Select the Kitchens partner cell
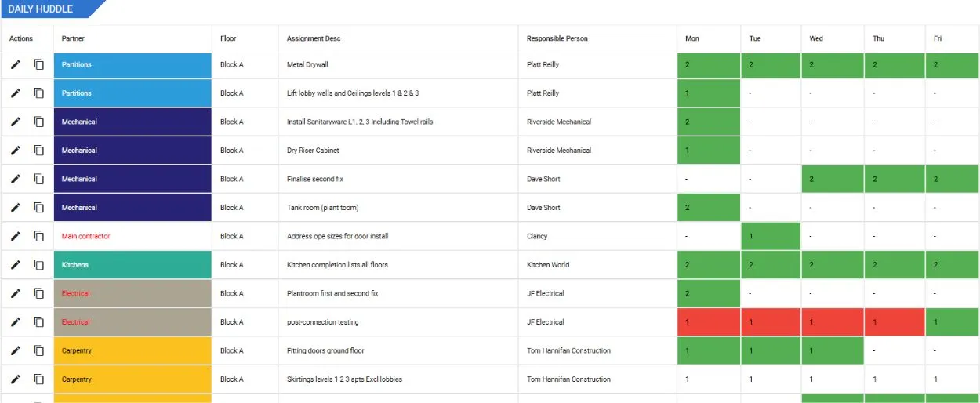 pos(132,265)
